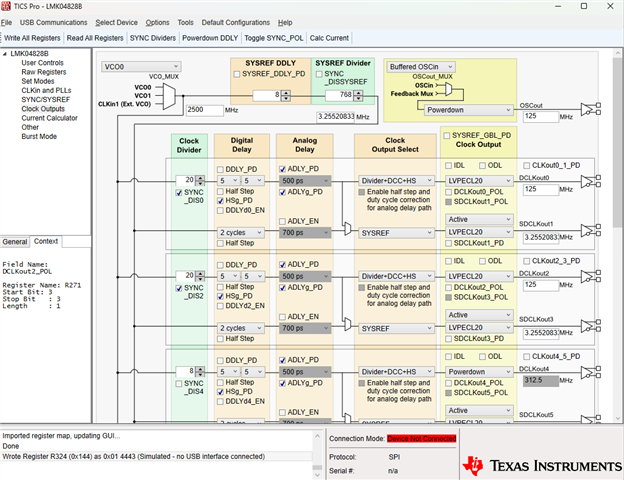Open the Select Device menu
624x480 pixels.
(116, 23)
